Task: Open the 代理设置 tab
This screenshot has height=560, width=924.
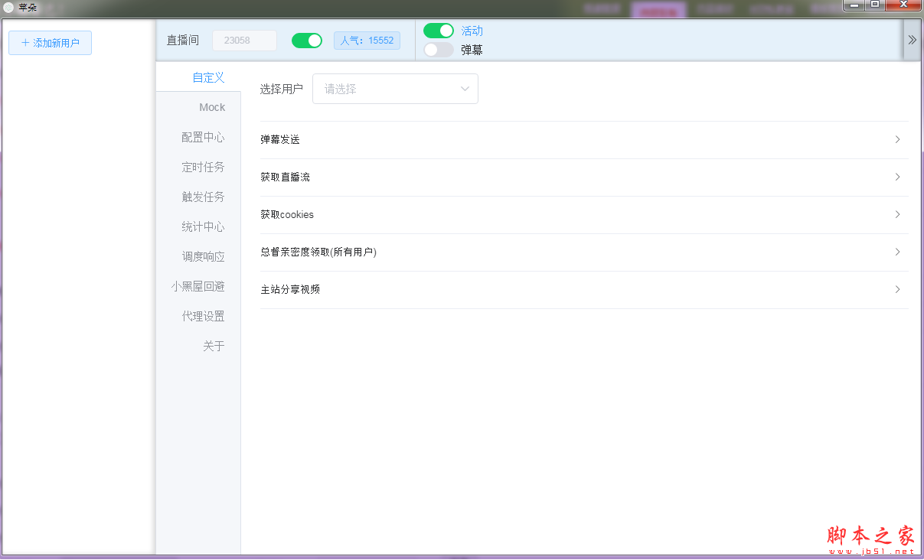Action: click(203, 317)
